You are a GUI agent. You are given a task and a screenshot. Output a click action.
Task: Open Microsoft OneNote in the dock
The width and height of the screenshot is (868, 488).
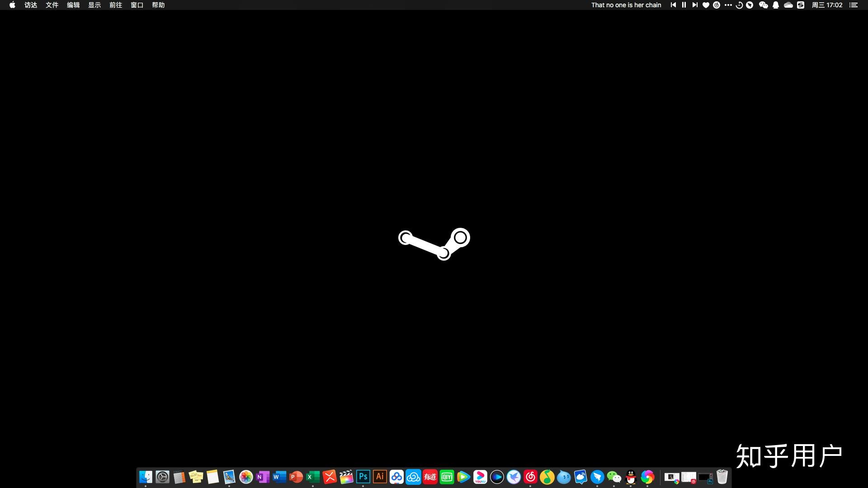[263, 477]
